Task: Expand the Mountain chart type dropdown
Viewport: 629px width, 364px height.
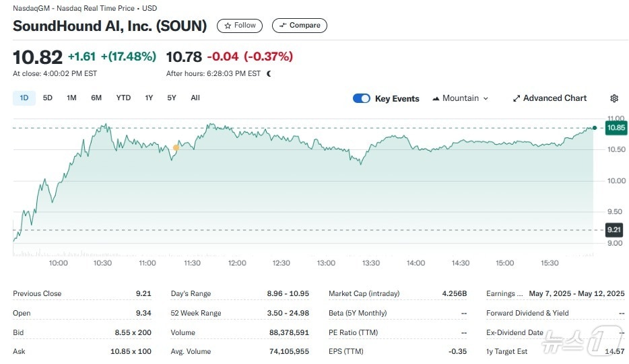Action: (x=460, y=98)
